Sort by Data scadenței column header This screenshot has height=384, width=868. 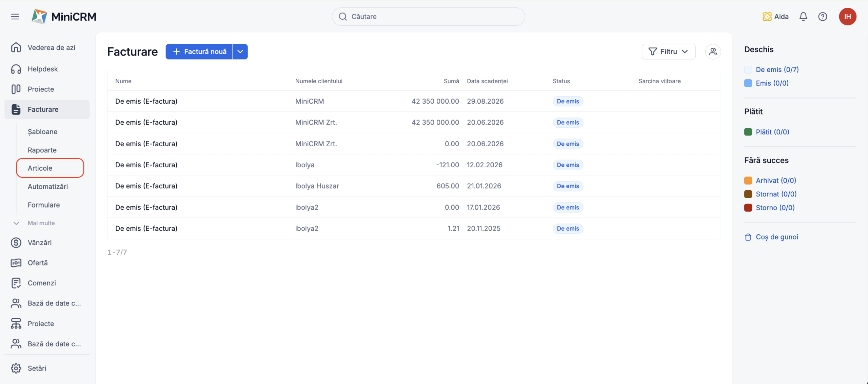(487, 81)
